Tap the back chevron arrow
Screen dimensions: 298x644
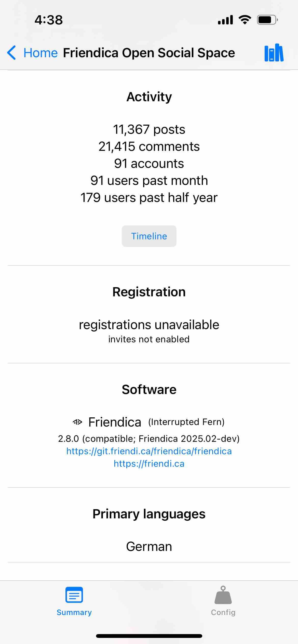point(12,53)
